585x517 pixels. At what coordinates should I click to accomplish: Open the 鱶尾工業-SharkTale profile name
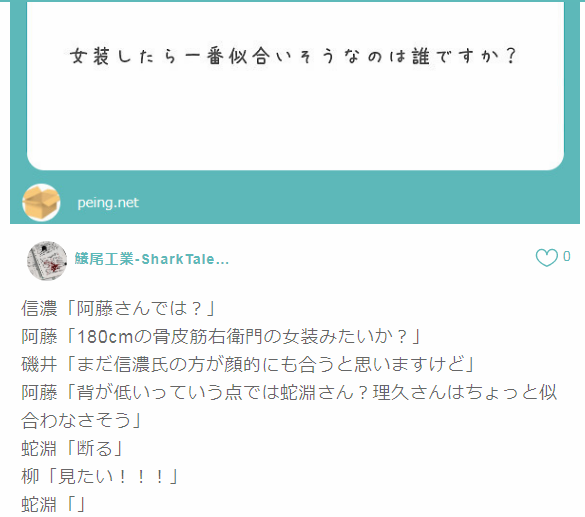click(x=151, y=259)
